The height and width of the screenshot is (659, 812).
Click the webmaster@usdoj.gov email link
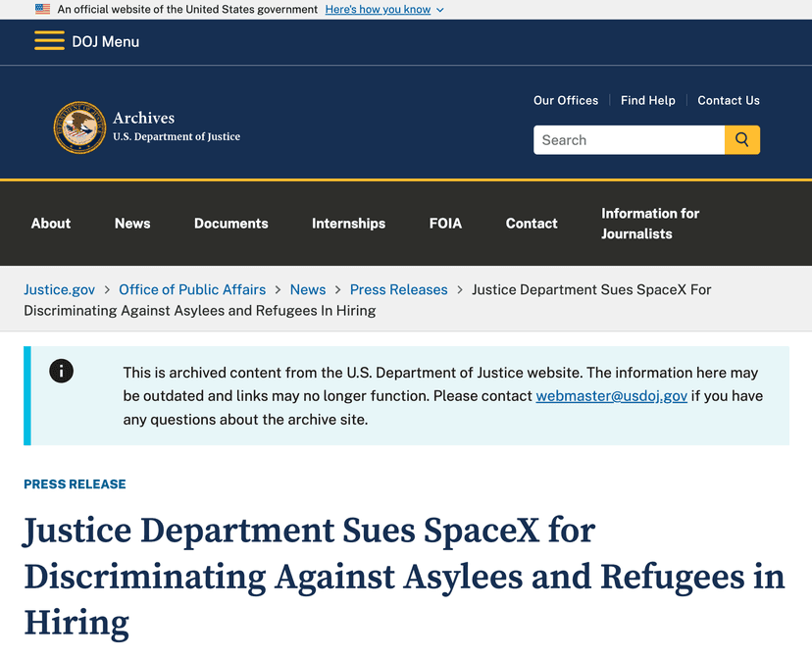612,396
